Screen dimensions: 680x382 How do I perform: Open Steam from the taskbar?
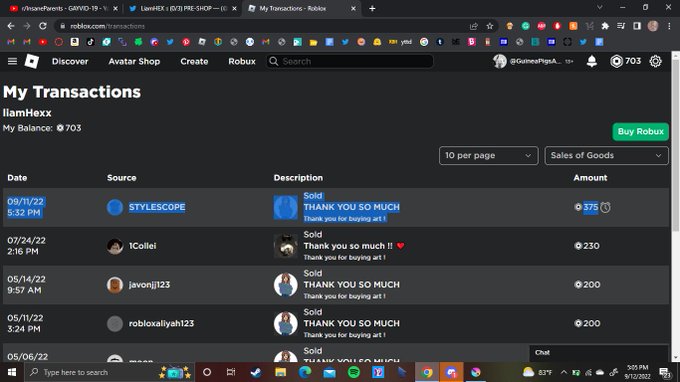[x=255, y=372]
